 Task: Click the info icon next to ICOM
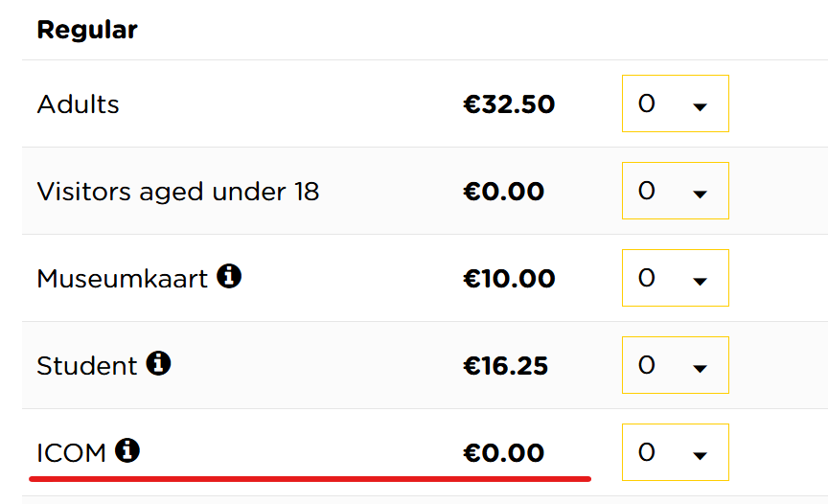127,450
